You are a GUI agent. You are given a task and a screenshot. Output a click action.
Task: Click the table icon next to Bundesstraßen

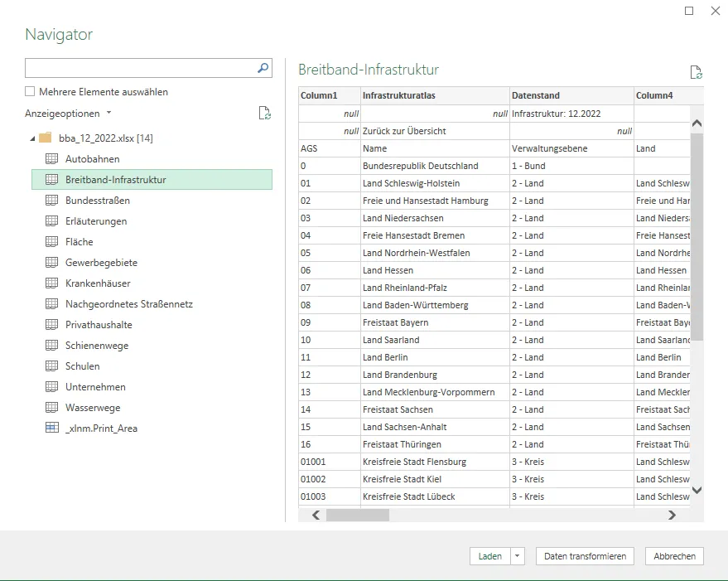click(51, 201)
